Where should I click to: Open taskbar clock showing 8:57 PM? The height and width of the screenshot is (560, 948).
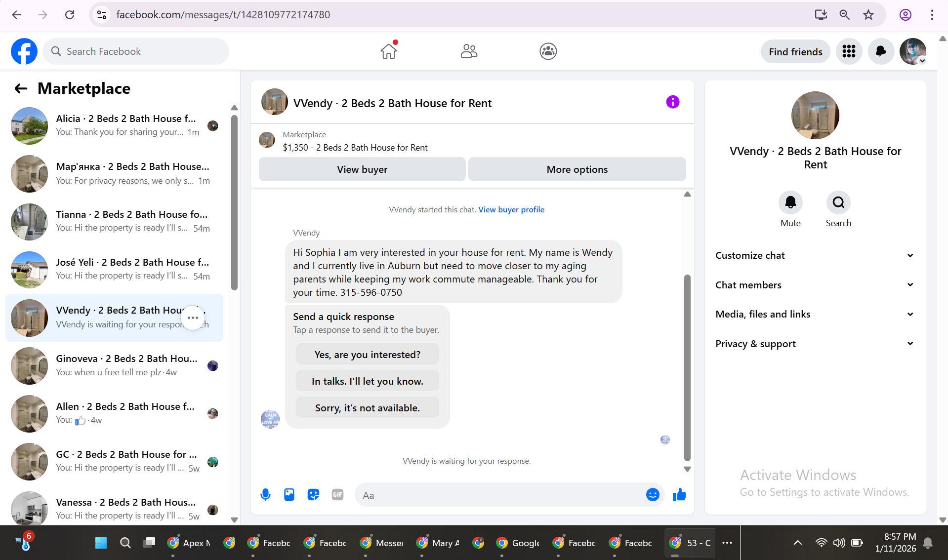895,543
